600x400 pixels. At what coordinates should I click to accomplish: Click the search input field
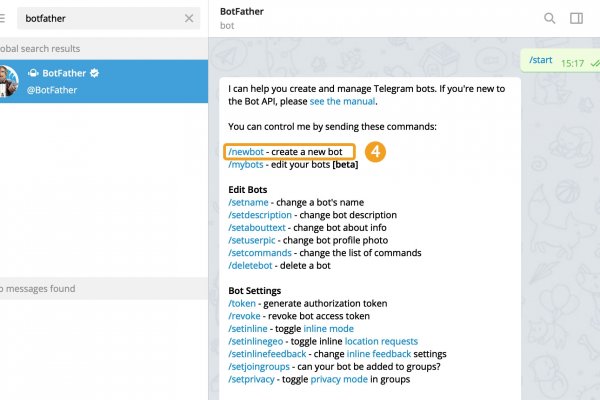click(100, 18)
